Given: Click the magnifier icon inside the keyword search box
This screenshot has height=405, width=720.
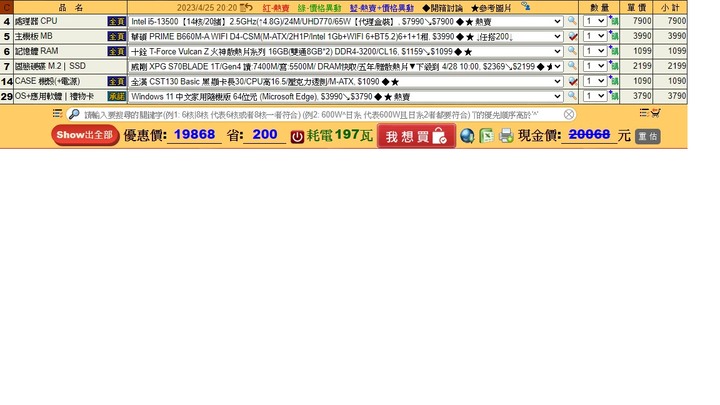Looking at the screenshot, I should click(x=74, y=114).
